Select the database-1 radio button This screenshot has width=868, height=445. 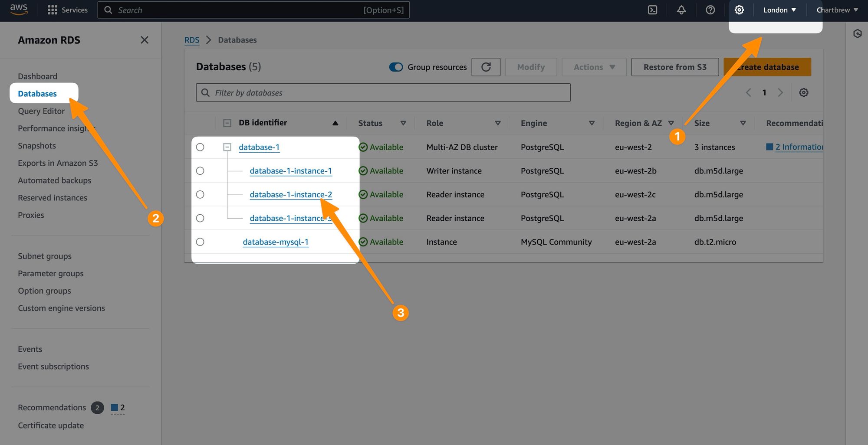coord(200,147)
